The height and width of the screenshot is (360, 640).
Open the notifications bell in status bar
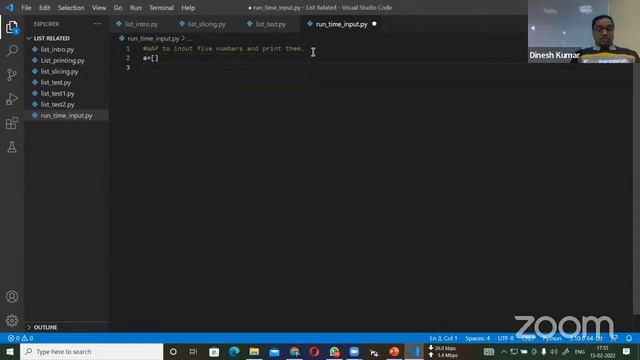coord(629,338)
